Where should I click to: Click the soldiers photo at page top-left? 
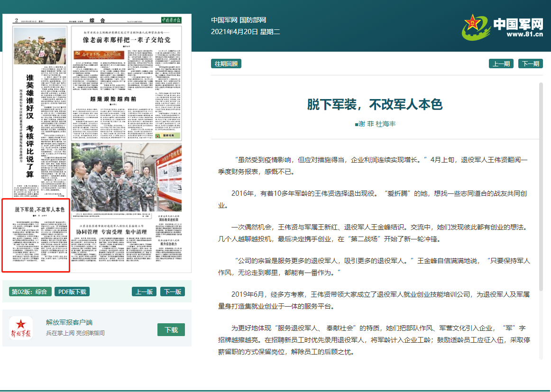click(x=40, y=46)
